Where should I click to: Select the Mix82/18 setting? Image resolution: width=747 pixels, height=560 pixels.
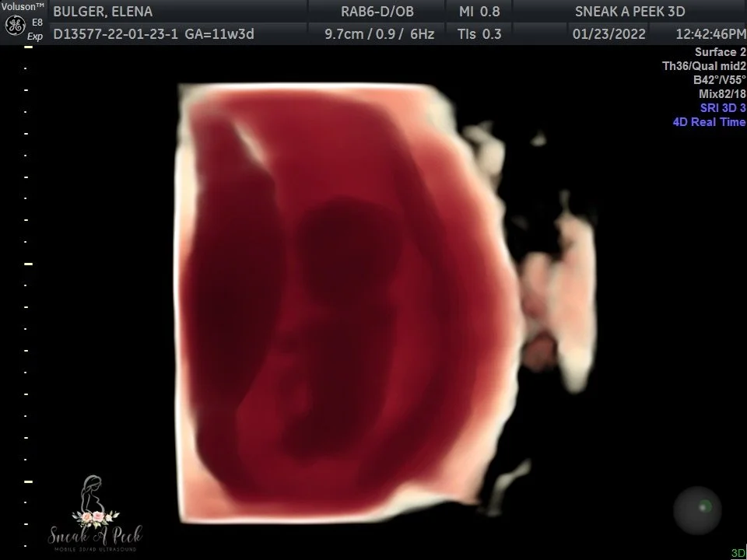(x=722, y=94)
